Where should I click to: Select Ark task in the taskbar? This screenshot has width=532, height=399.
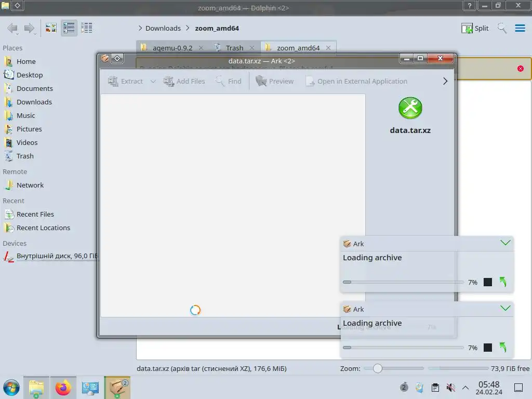coord(117,388)
